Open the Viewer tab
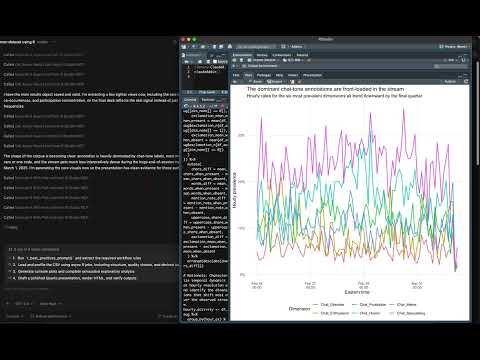The image size is (480, 360). click(293, 75)
